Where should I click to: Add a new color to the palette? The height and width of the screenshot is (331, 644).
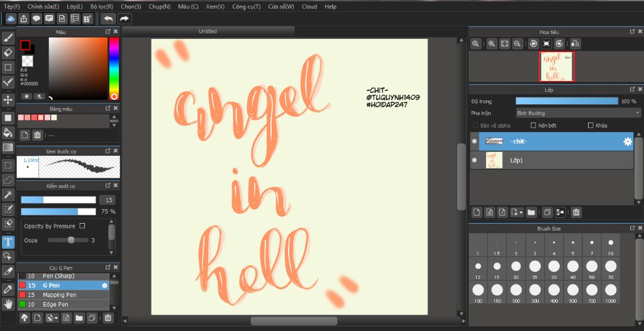[x=25, y=134]
